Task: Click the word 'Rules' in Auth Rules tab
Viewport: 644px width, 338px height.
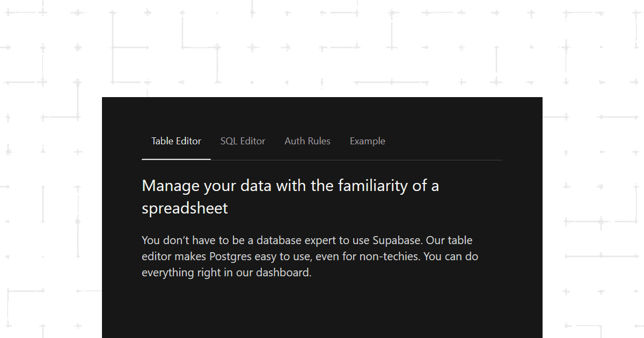Action: 319,141
